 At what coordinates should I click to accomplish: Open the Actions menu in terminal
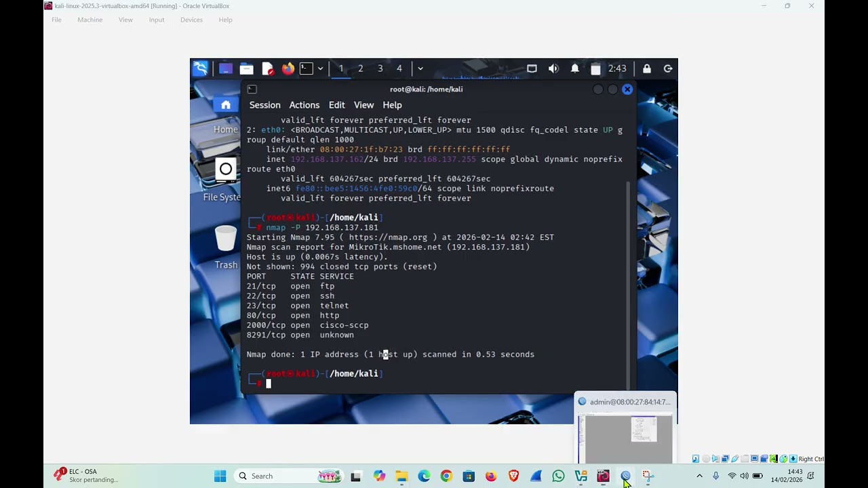pos(304,105)
